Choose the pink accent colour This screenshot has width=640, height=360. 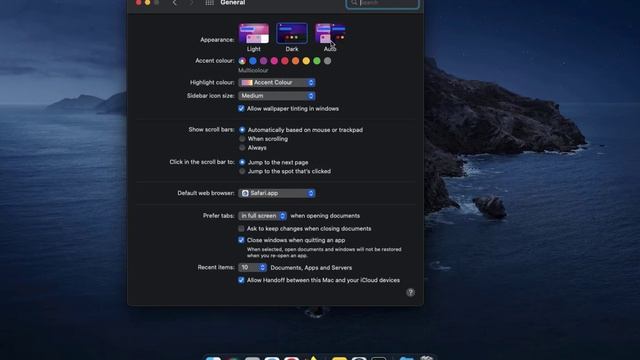click(274, 61)
